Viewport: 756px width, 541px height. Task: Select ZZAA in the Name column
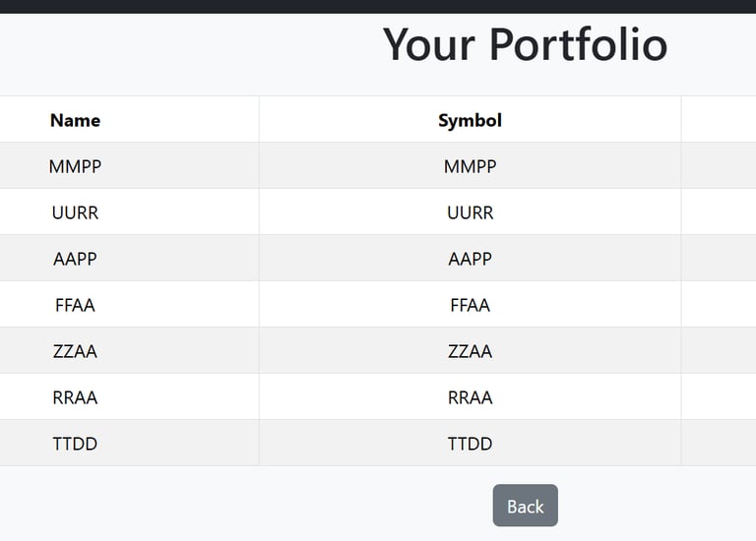coord(75,351)
